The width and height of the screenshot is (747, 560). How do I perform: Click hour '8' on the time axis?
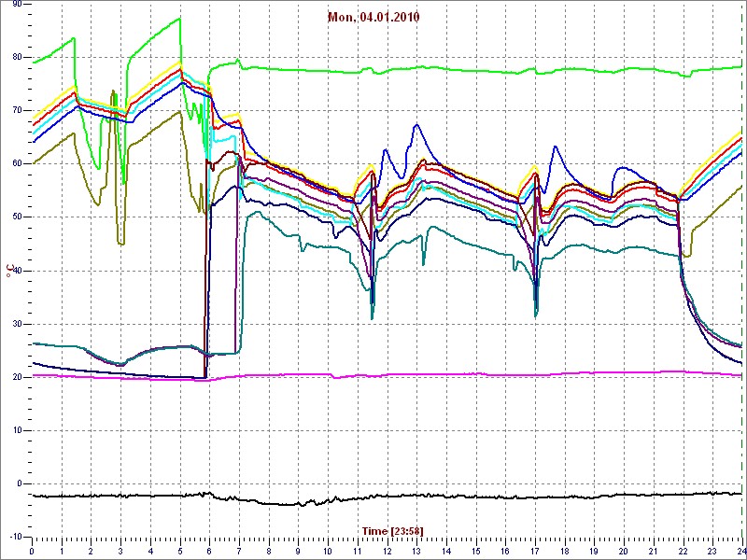point(269,550)
